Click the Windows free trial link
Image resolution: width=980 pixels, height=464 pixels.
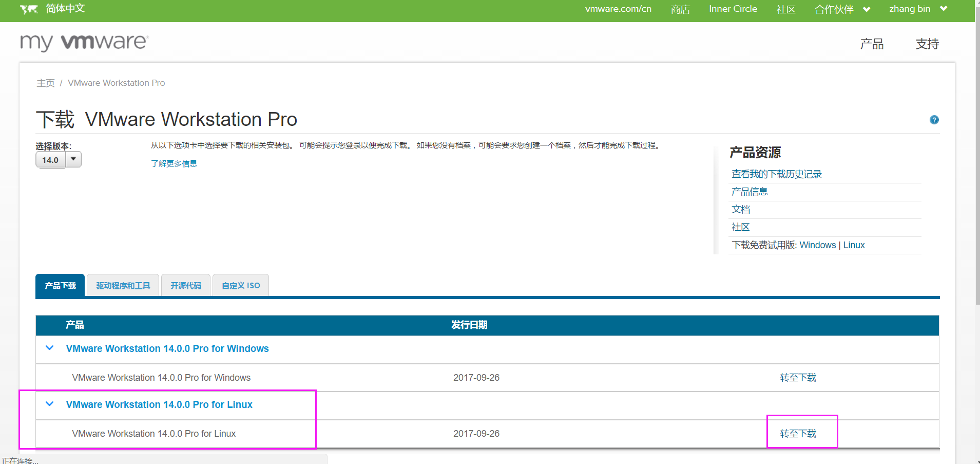click(818, 245)
